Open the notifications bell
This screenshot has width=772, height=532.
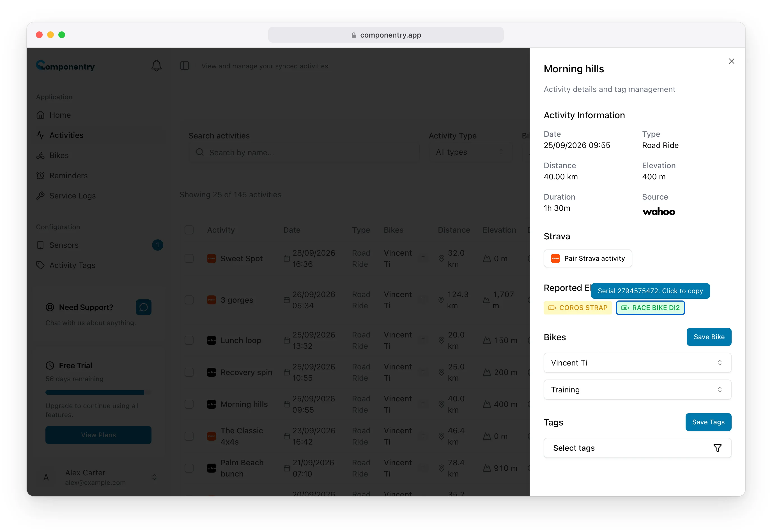(156, 66)
